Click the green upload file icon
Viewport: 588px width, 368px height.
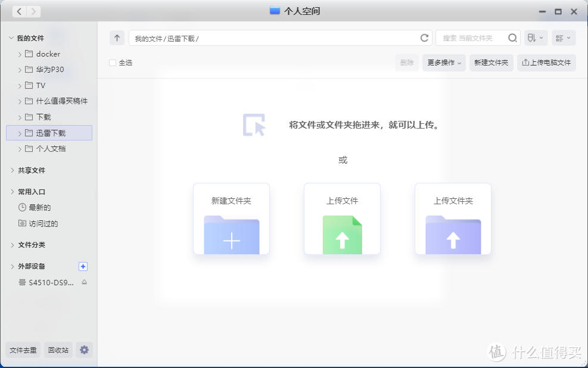[342, 235]
